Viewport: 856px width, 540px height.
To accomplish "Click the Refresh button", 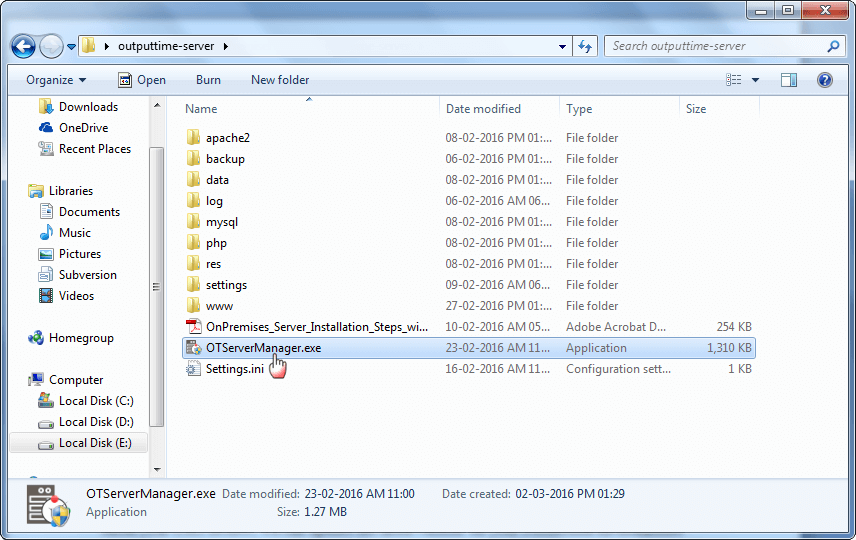I will pyautogui.click(x=585, y=46).
